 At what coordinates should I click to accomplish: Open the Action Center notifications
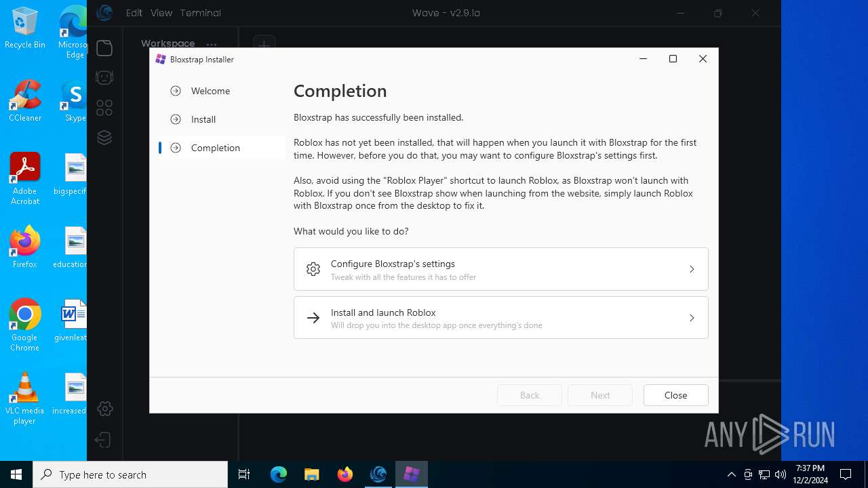tap(846, 474)
